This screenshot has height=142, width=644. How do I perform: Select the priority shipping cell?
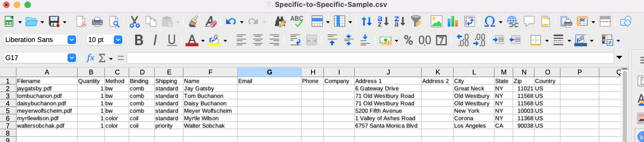tap(169, 126)
